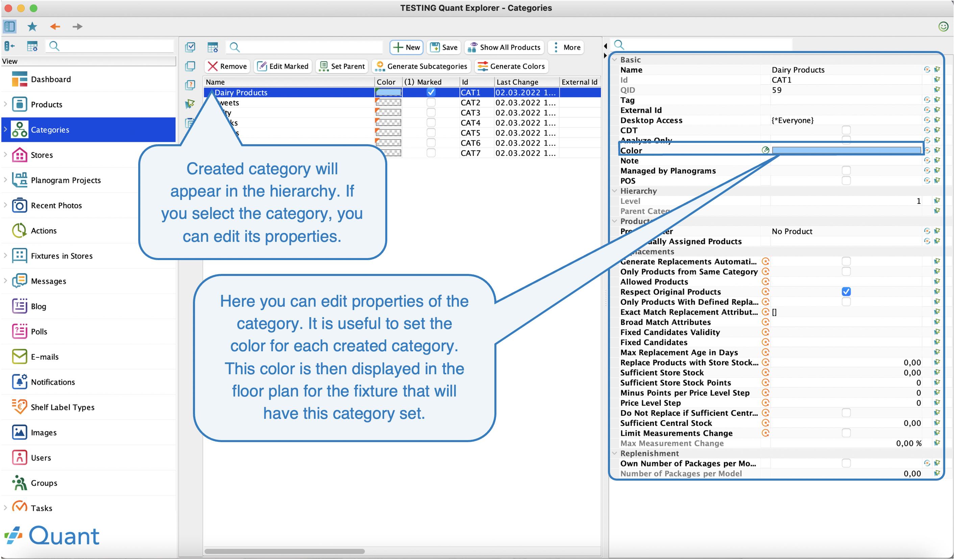Go forward with gray arrow
The image size is (955, 560).
[77, 27]
